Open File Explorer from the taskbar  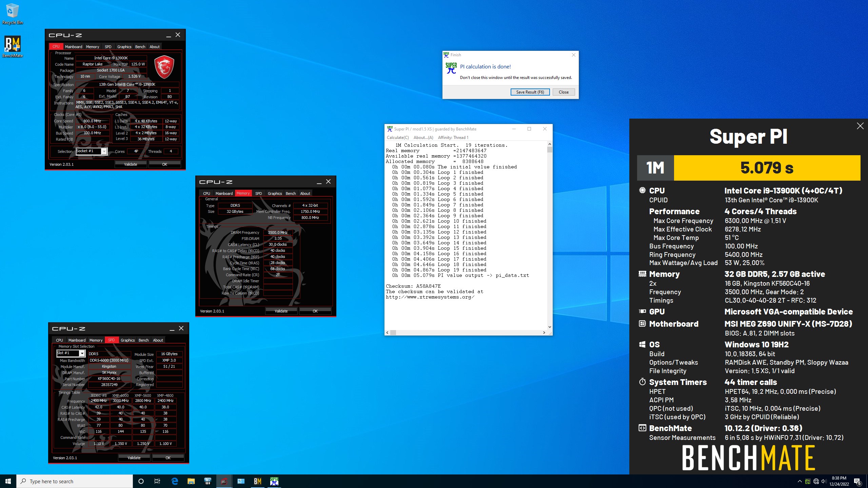[191, 481]
